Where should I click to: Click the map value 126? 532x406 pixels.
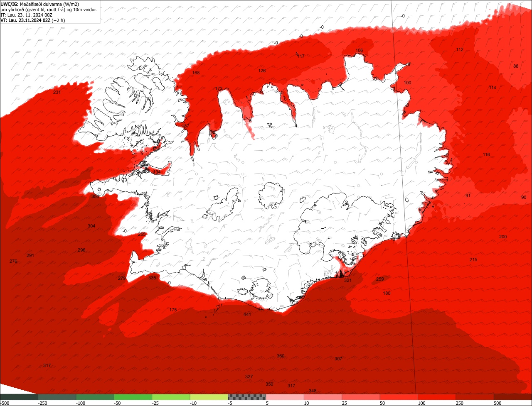click(262, 71)
